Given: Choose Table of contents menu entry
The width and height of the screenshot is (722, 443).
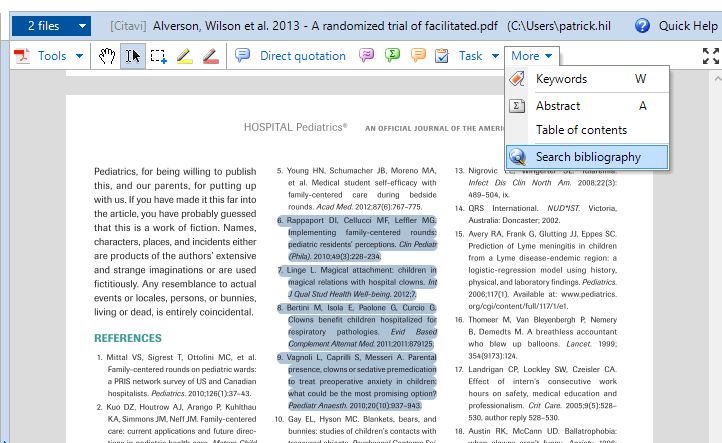Looking at the screenshot, I should click(x=587, y=130).
